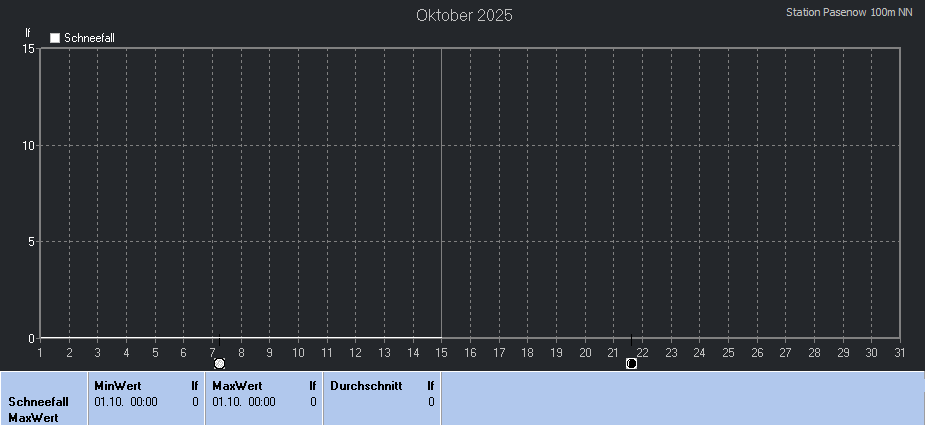Click the 15 label on the y-axis
This screenshot has width=925, height=425.
[x=28, y=48]
